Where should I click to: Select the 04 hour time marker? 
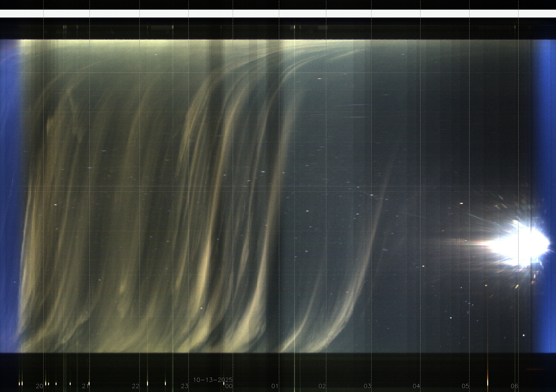tap(416, 386)
